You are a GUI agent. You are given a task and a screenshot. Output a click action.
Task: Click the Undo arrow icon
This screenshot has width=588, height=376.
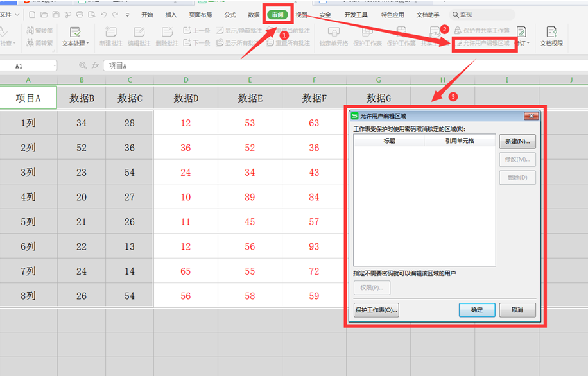point(104,15)
